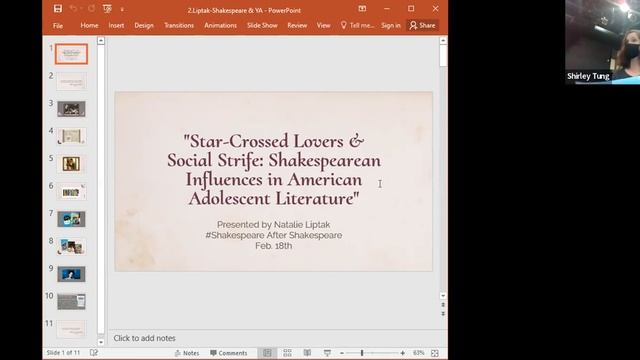Select slide 8 thumbnail
Image resolution: width=640 pixels, height=360 pixels.
pyautogui.click(x=71, y=247)
